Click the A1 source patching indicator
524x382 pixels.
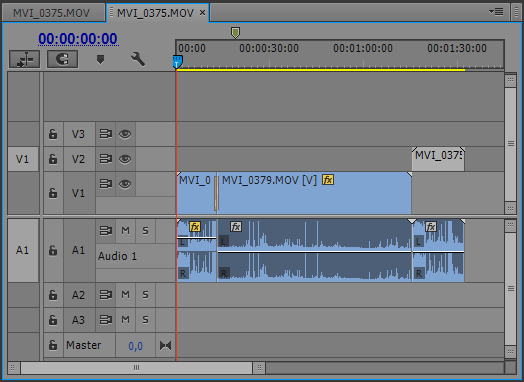(23, 250)
